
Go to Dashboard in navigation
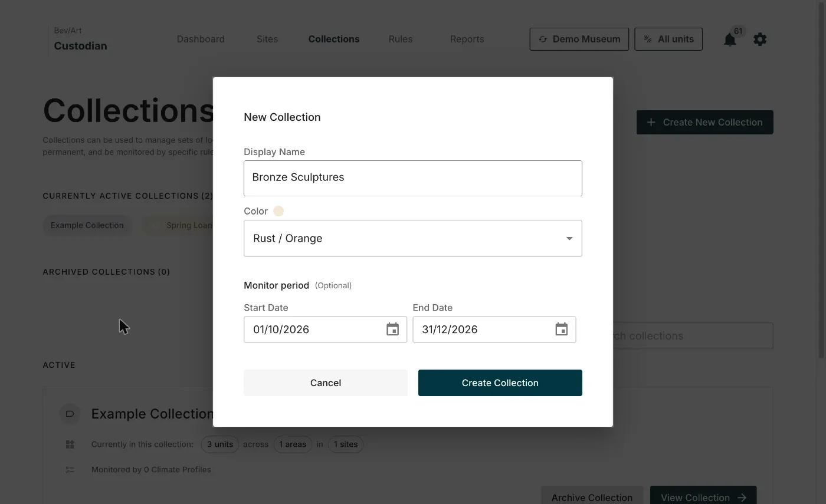click(201, 39)
